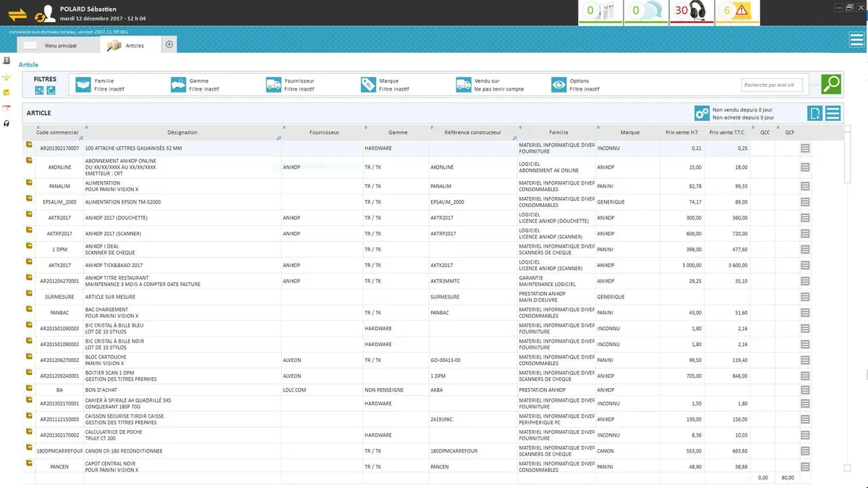This screenshot has width=868, height=488.
Task: Open the news counter showing 0
Action: point(599,12)
